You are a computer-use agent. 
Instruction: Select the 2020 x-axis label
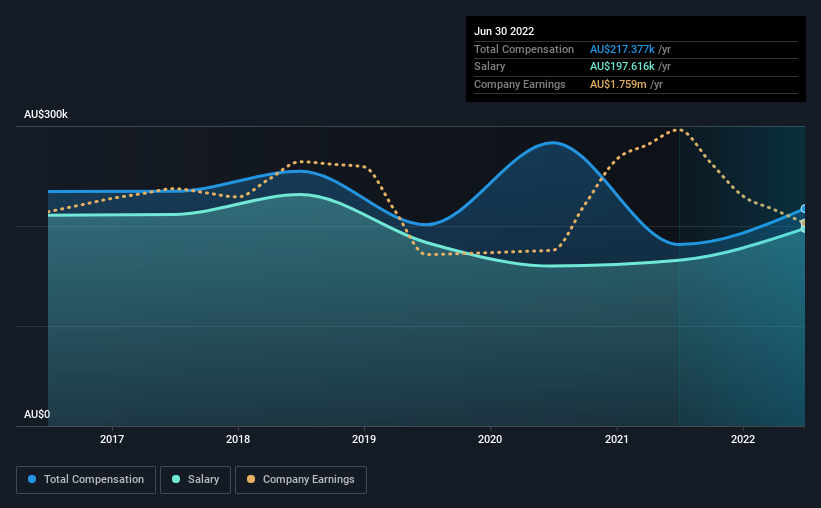coord(490,439)
